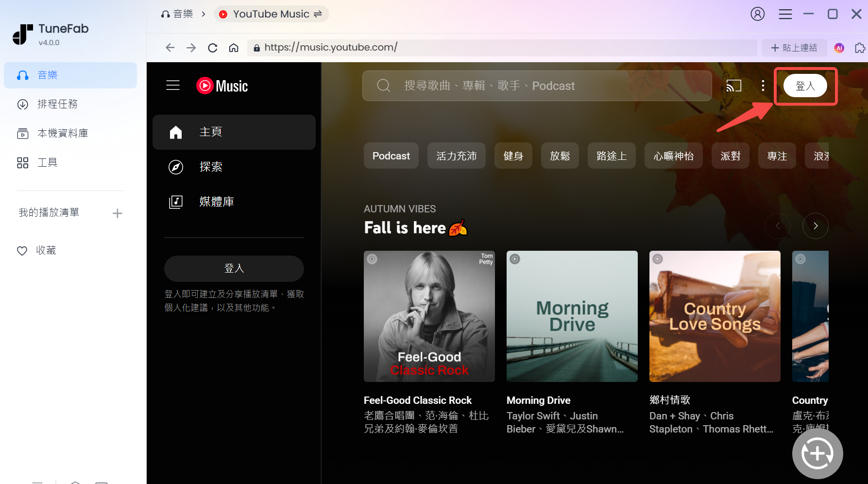The width and height of the screenshot is (868, 484).
Task: Open the 收藏 (Favorites) section
Action: pyautogui.click(x=47, y=250)
